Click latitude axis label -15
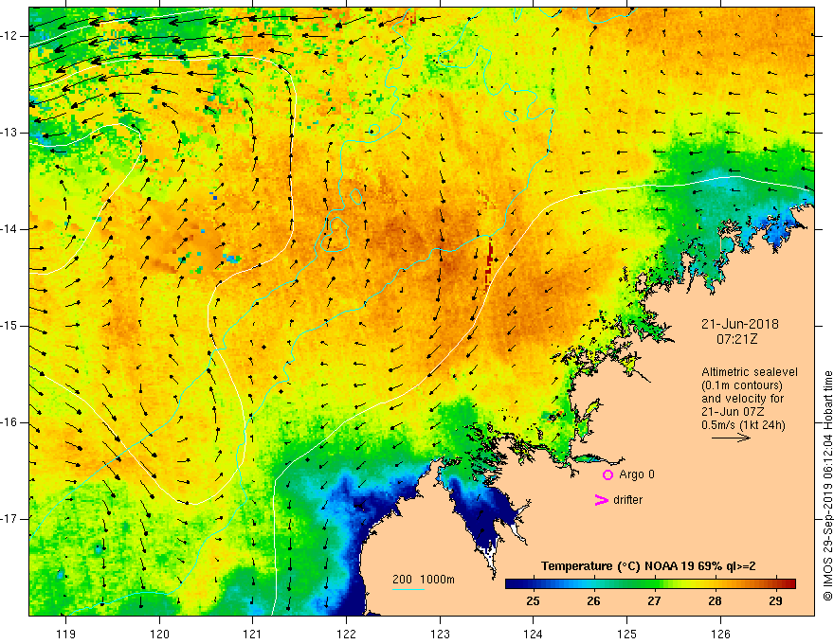 10,326
